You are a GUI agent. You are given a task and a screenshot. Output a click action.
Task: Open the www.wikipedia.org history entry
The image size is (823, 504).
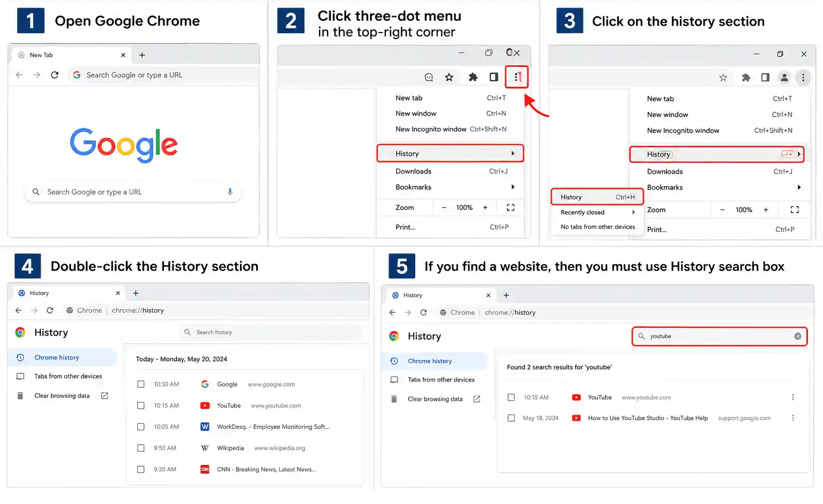280,448
